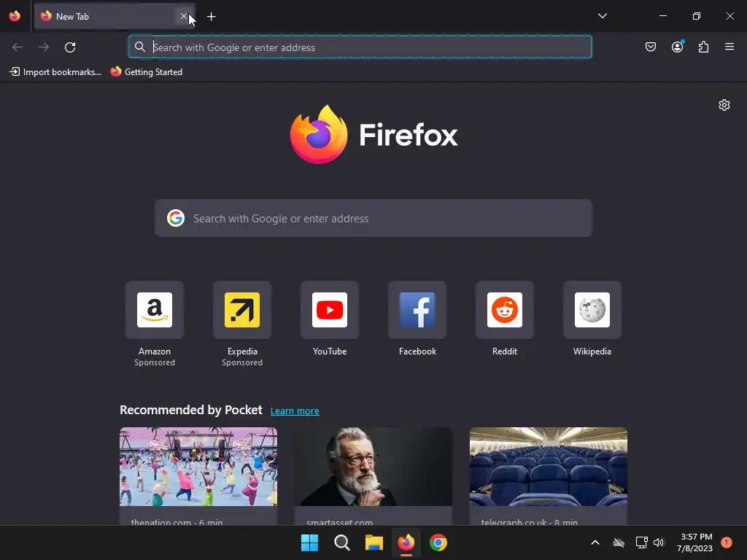Click the Recommended by Pocket heading
This screenshot has width=747, height=560.
click(191, 410)
